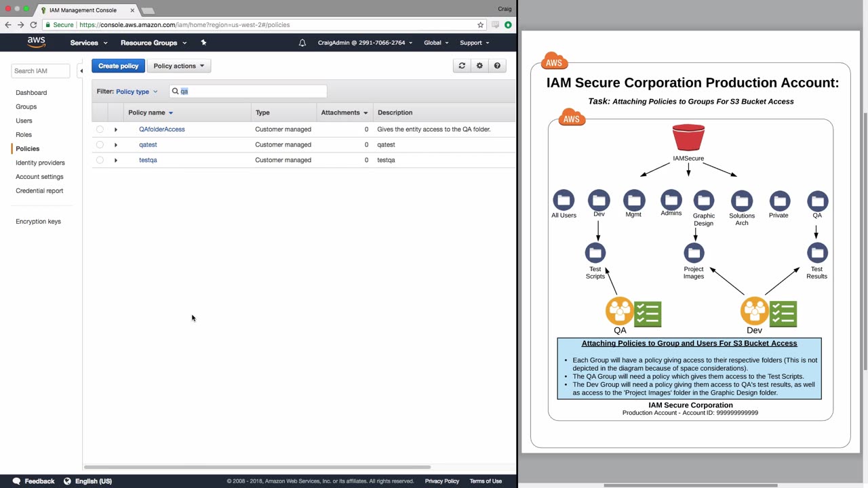Viewport: 868px width, 488px height.
Task: Select the QAfolderAccess policy radio button
Action: 100,129
